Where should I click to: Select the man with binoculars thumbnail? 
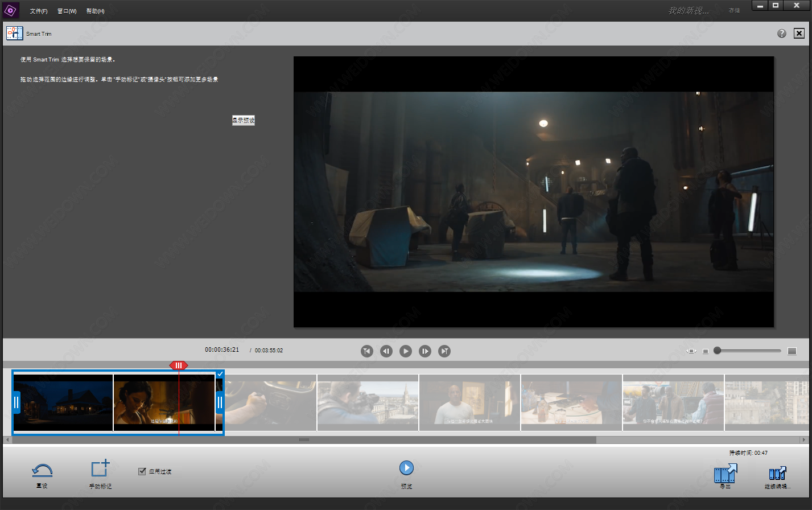tap(368, 402)
